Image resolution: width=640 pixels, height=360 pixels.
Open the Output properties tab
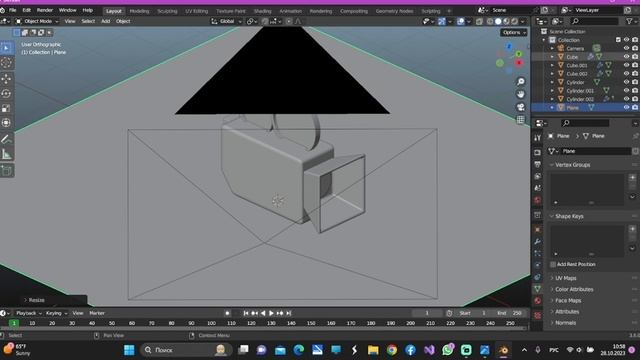538,164
